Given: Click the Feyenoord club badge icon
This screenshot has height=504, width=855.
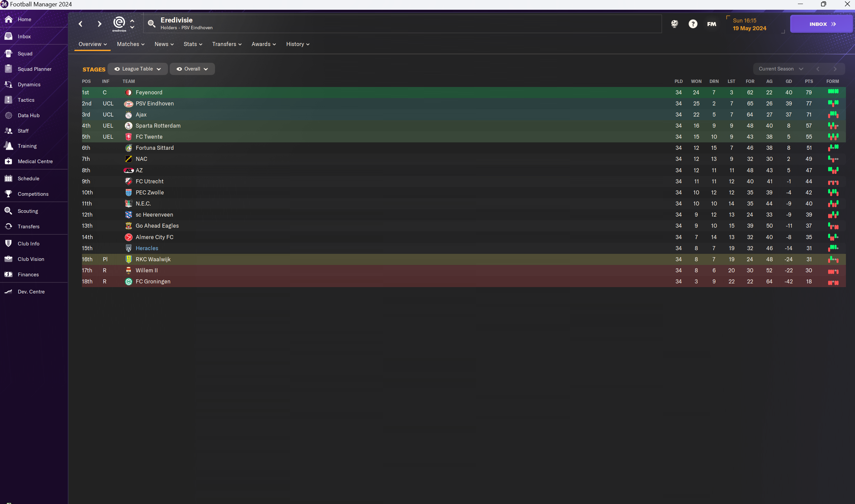Looking at the screenshot, I should 128,92.
